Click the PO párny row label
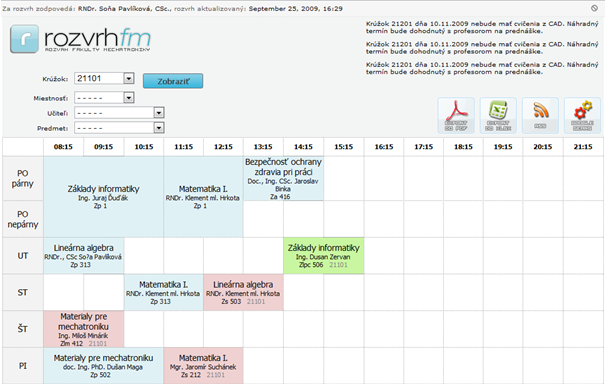The width and height of the screenshot is (606, 384). [23, 178]
